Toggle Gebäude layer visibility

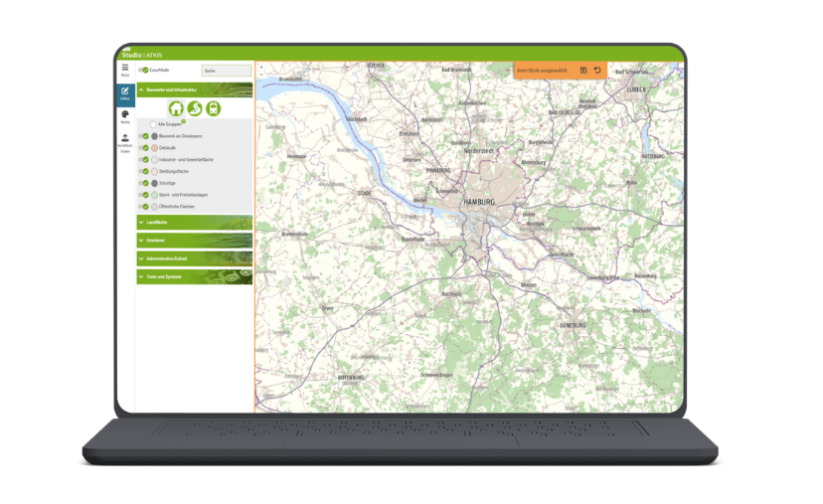[x=144, y=148]
